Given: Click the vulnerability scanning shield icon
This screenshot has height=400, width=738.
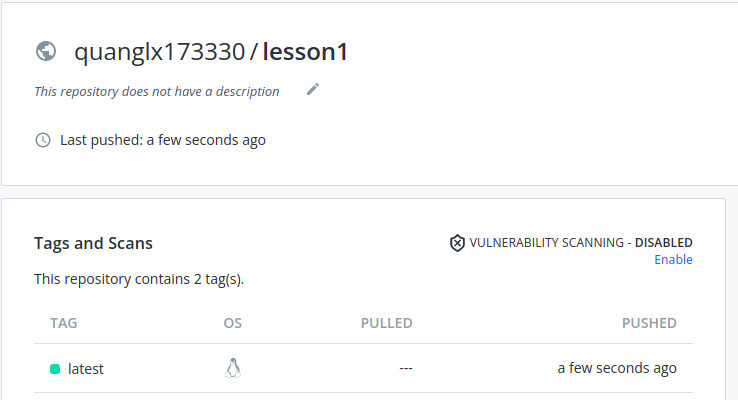Looking at the screenshot, I should [x=457, y=243].
